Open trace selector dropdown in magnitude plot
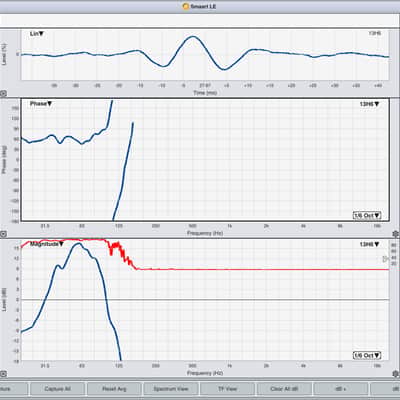Image resolution: width=400 pixels, height=400 pixels. click(x=369, y=244)
